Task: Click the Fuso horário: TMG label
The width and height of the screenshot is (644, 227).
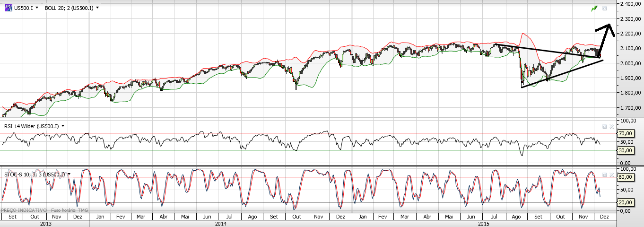Action: pyautogui.click(x=70, y=210)
